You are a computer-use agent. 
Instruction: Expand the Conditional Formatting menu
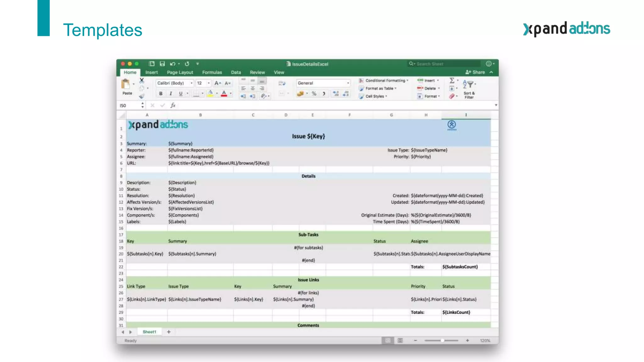pyautogui.click(x=385, y=80)
